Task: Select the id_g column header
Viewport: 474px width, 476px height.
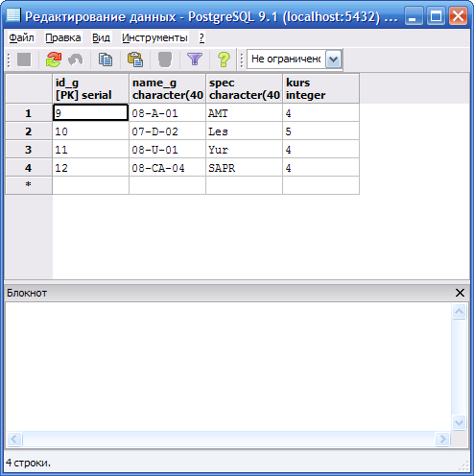Action: [x=91, y=88]
